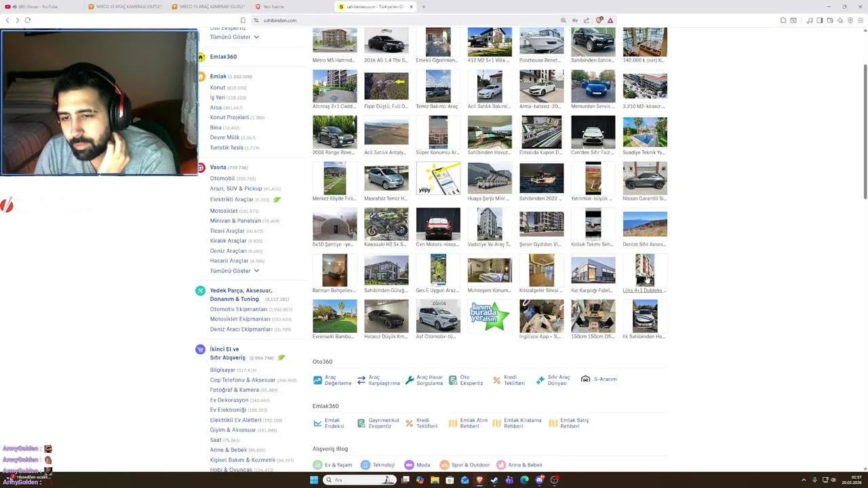Open the Emlak Satış Rehberi map icon
The image size is (868, 488).
tap(553, 423)
